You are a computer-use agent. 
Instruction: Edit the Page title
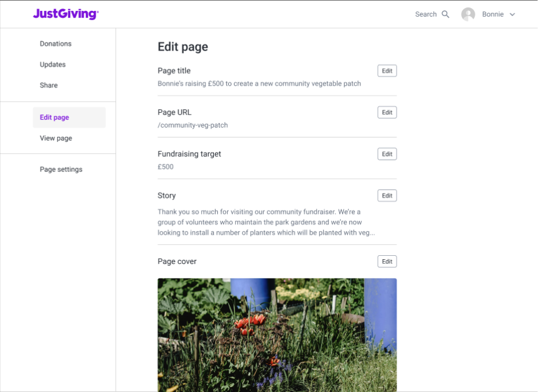387,71
